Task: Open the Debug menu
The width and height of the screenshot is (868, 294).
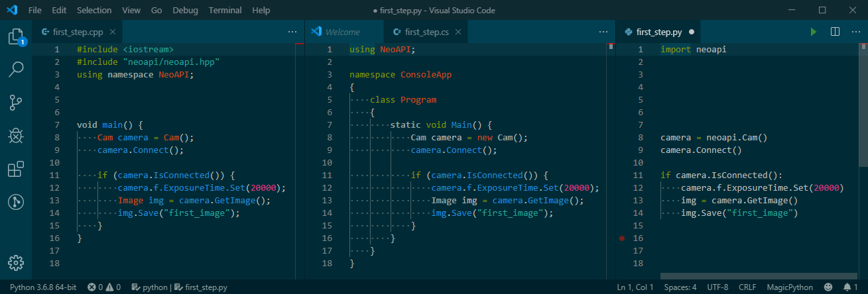Action: click(x=185, y=10)
